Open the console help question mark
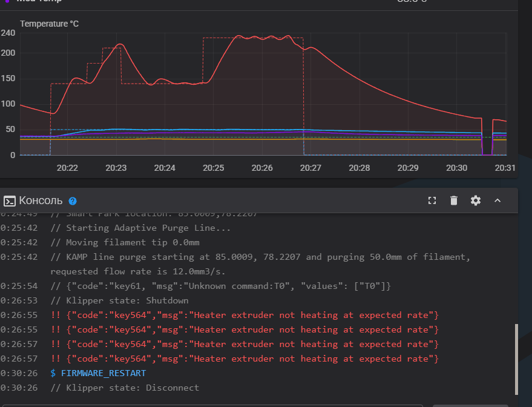This screenshot has height=407, width=532. pyautogui.click(x=73, y=201)
